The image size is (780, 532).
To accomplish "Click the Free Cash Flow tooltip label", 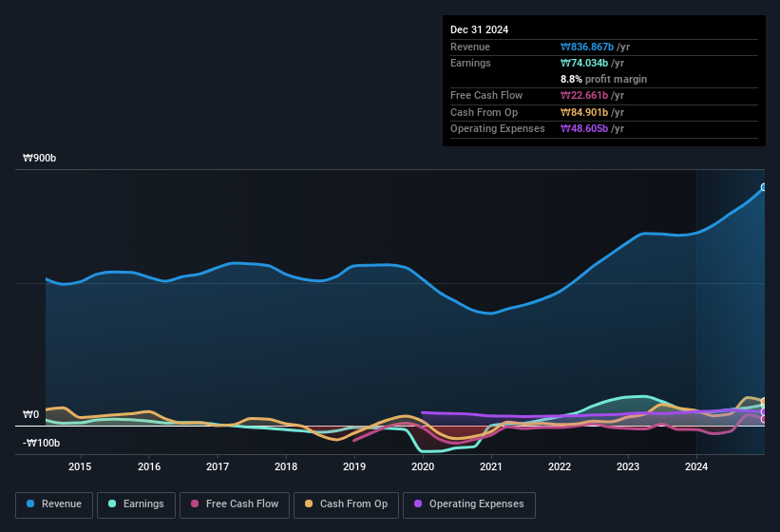I will coord(486,95).
